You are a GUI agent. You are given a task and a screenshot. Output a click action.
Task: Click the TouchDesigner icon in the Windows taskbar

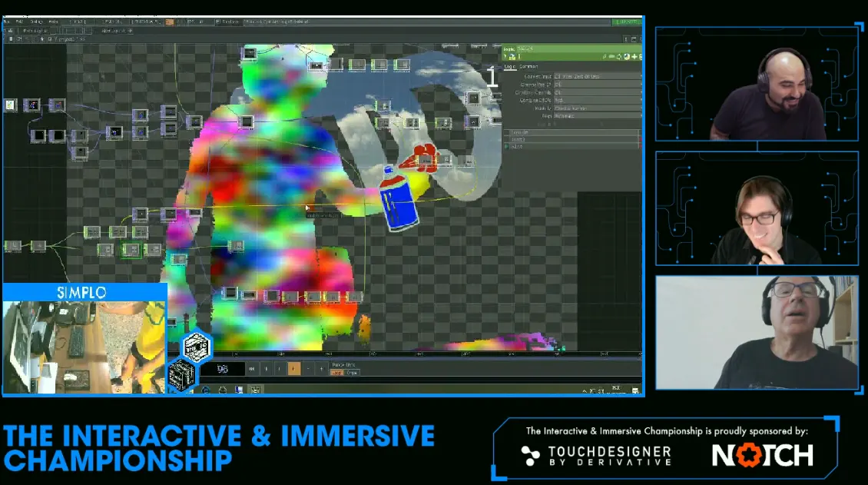(255, 390)
